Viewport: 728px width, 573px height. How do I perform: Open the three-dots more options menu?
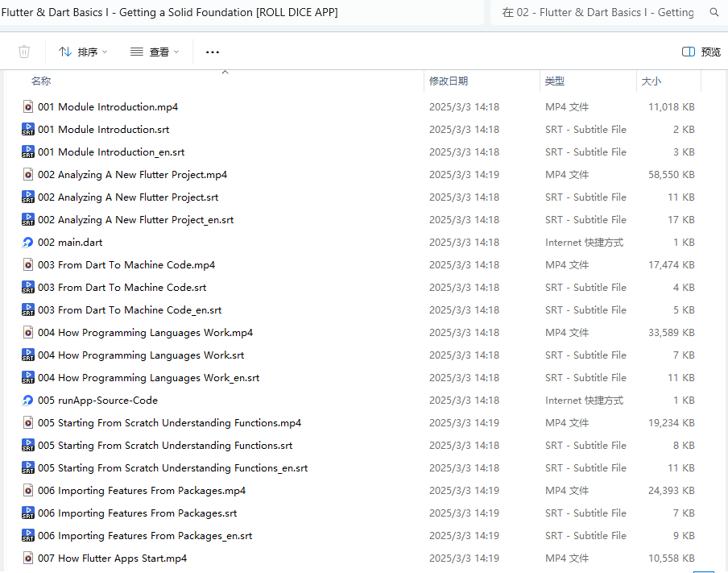(212, 52)
